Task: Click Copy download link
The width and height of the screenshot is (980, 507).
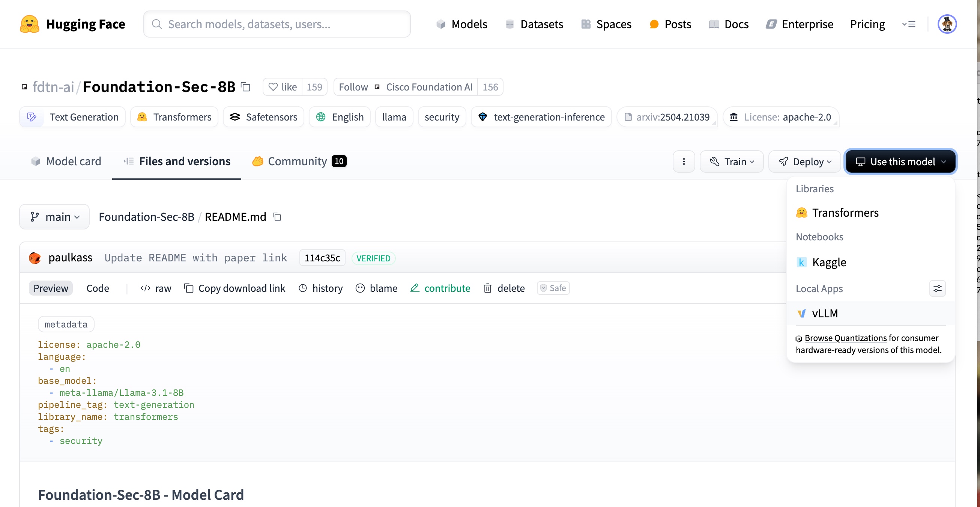Action: 235,288
